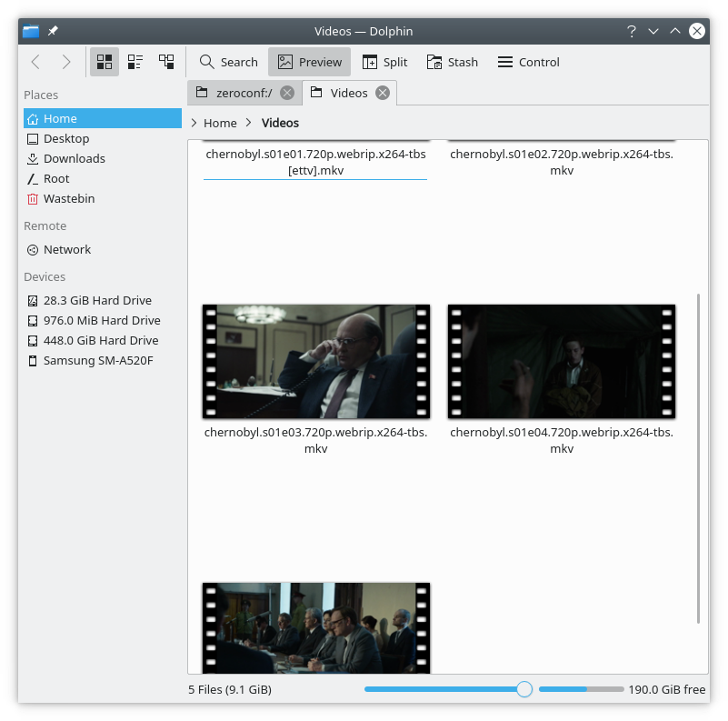The height and width of the screenshot is (721, 728).
Task: Click the zoom slider handle
Action: pyautogui.click(x=524, y=689)
